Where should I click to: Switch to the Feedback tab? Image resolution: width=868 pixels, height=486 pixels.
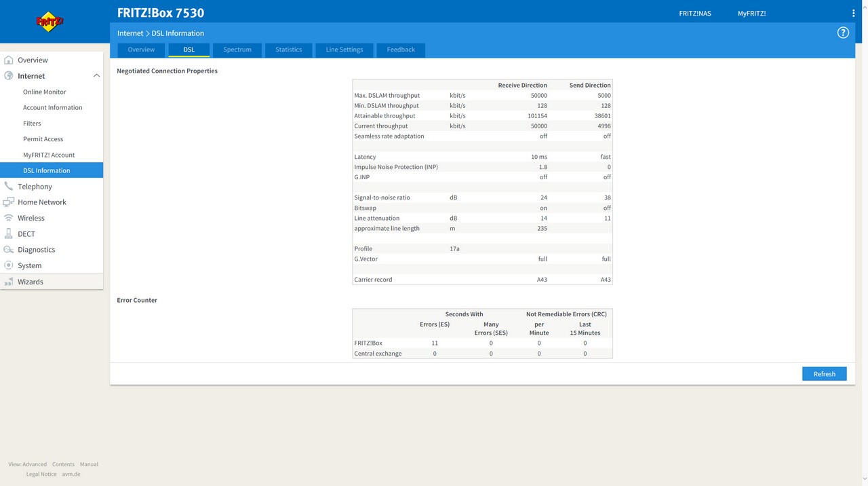click(401, 50)
